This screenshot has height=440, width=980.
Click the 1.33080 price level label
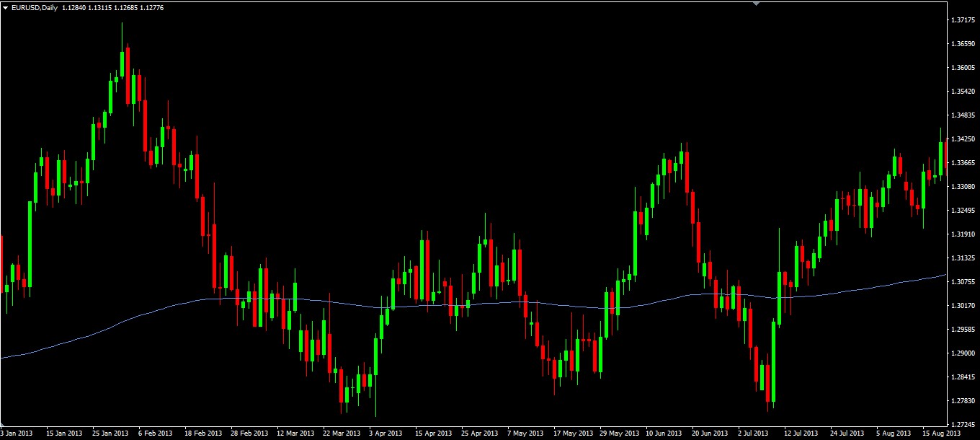[x=963, y=187]
